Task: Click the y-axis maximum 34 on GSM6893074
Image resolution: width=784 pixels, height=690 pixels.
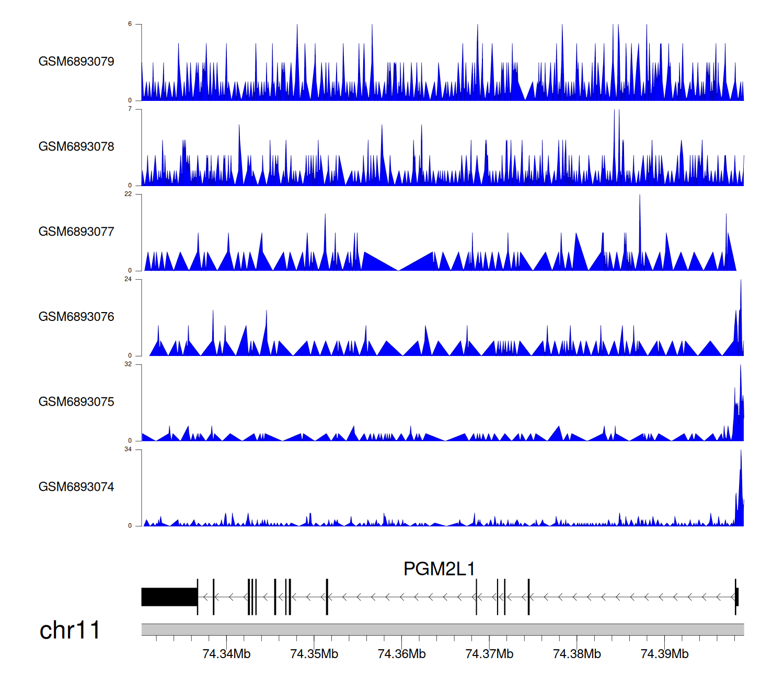Action: 128,450
